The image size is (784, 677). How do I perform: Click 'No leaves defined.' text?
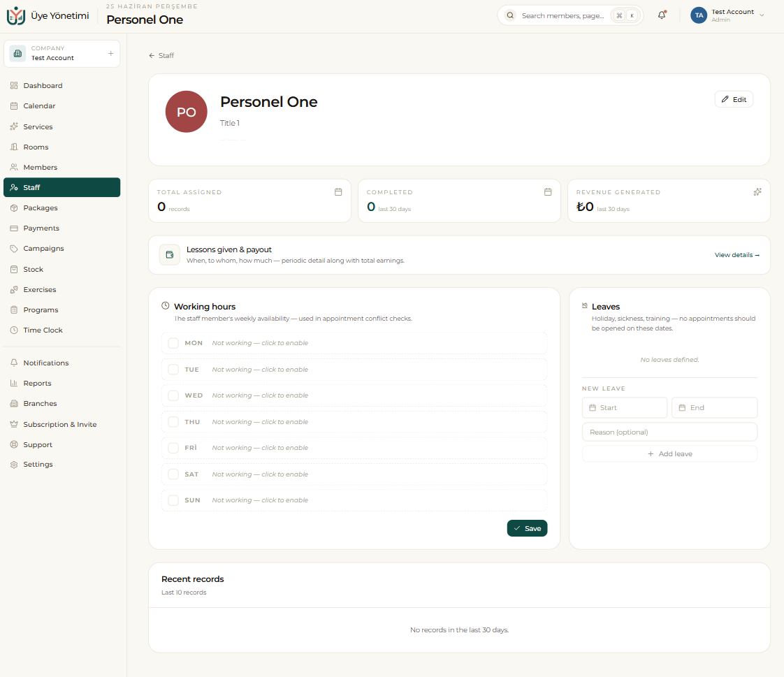point(669,360)
